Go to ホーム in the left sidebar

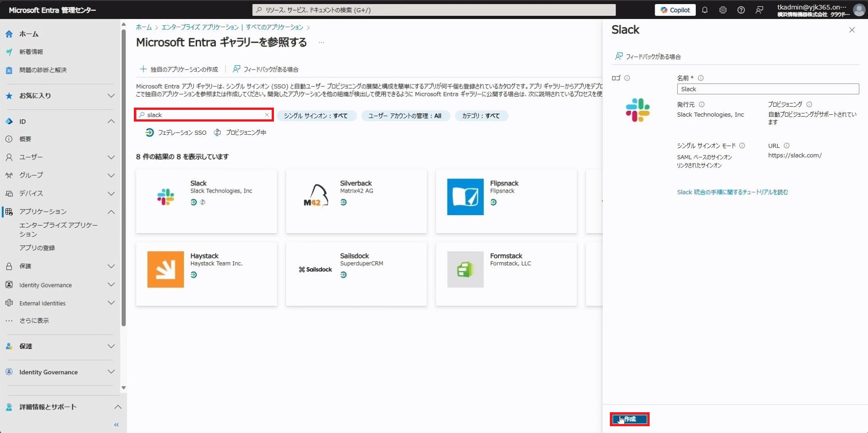pos(29,34)
